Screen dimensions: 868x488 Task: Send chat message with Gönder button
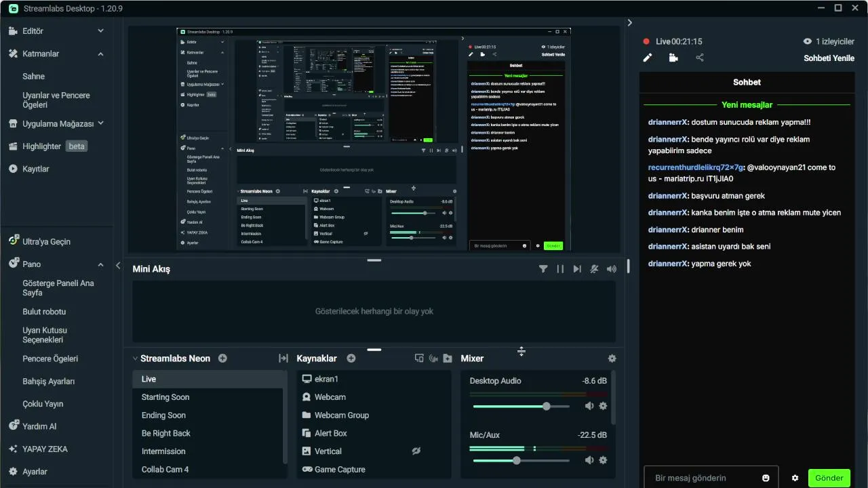829,478
